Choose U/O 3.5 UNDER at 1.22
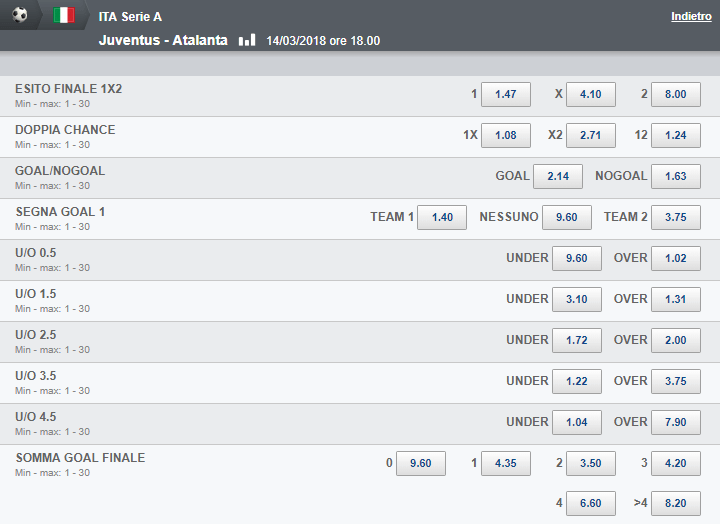720x524 pixels. 577,381
